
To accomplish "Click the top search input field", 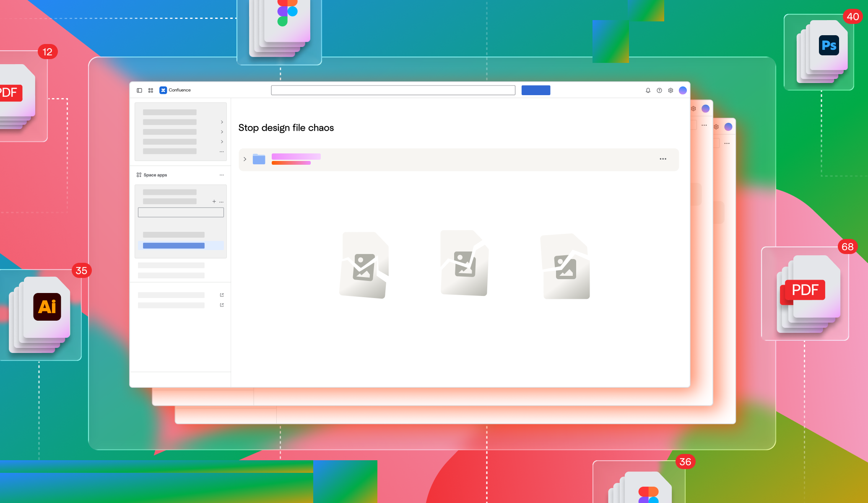I will click(x=393, y=90).
